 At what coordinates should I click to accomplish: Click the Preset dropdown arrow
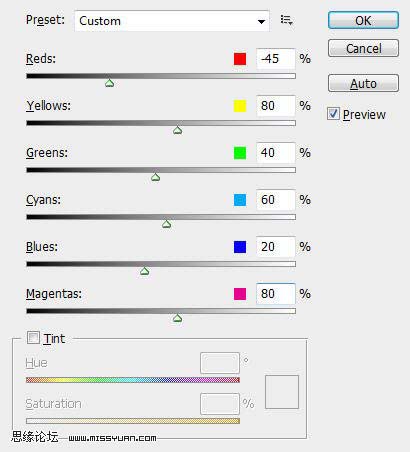click(261, 21)
